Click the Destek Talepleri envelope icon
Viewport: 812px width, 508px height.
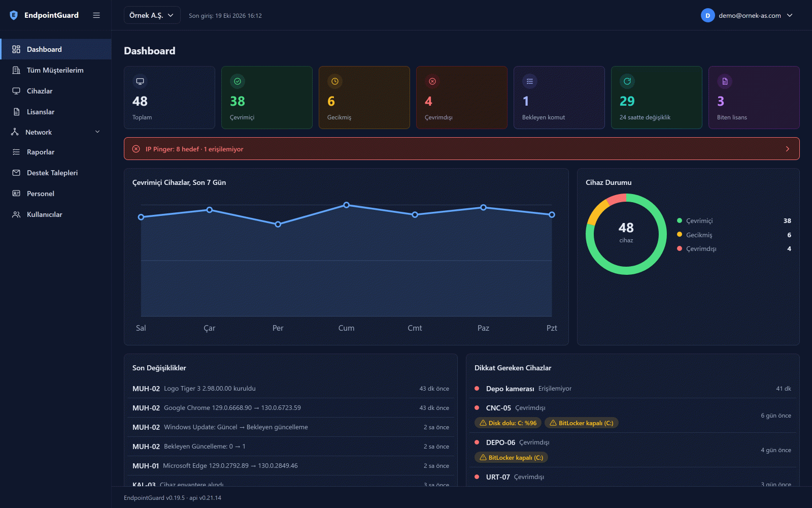pyautogui.click(x=16, y=173)
